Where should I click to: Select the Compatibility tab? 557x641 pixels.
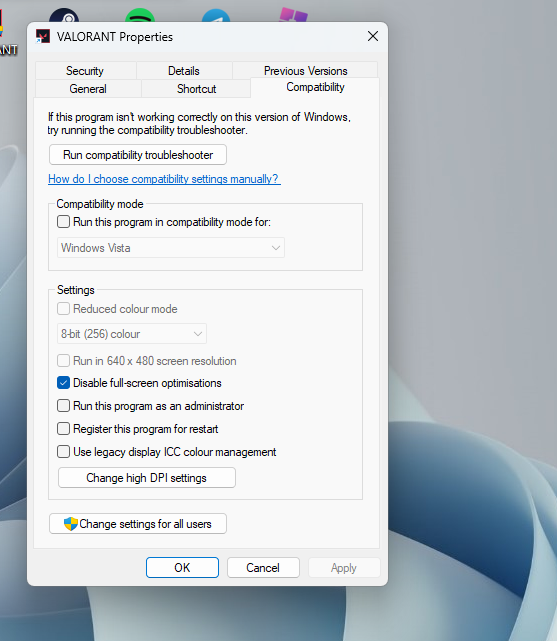(x=315, y=87)
